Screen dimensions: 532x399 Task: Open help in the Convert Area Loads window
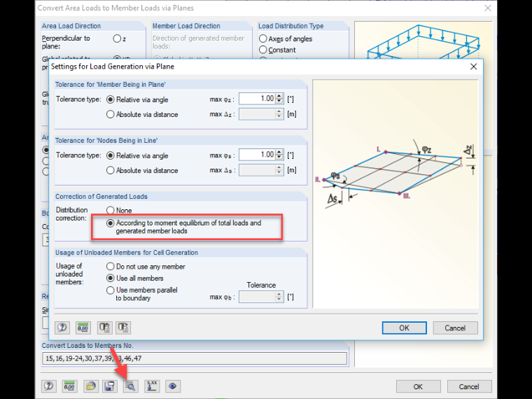tap(49, 386)
